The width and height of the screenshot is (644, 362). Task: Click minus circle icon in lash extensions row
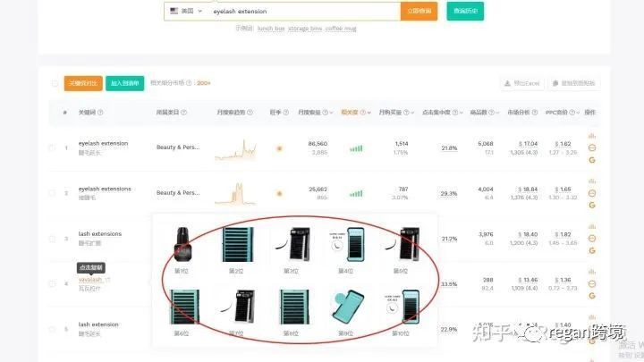pyautogui.click(x=592, y=238)
